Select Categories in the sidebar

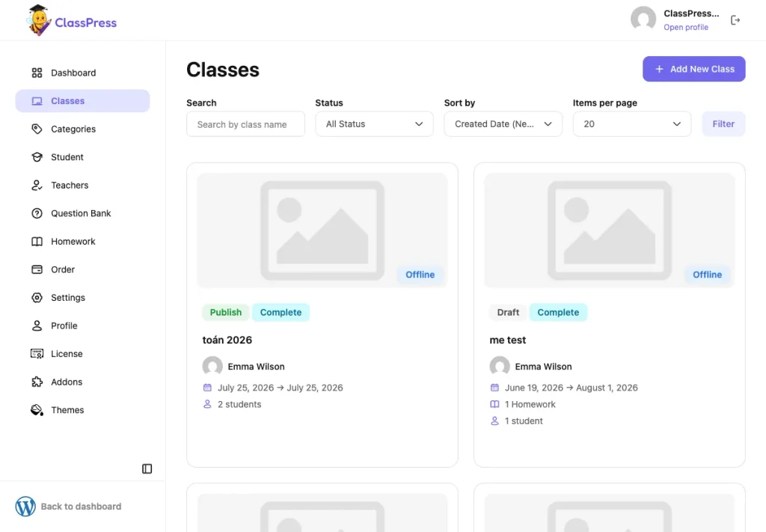point(82,129)
